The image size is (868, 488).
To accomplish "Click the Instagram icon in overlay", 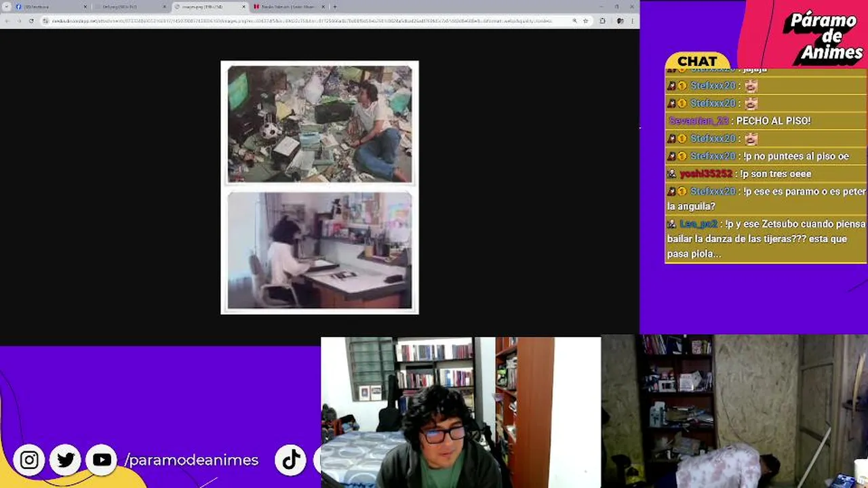I will pos(29,460).
